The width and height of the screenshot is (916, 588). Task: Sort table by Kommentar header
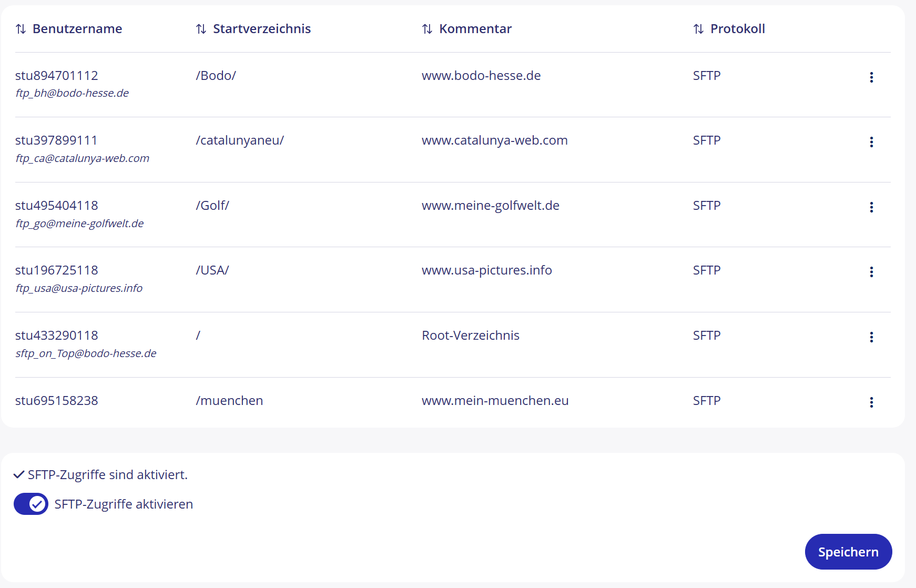pos(475,29)
